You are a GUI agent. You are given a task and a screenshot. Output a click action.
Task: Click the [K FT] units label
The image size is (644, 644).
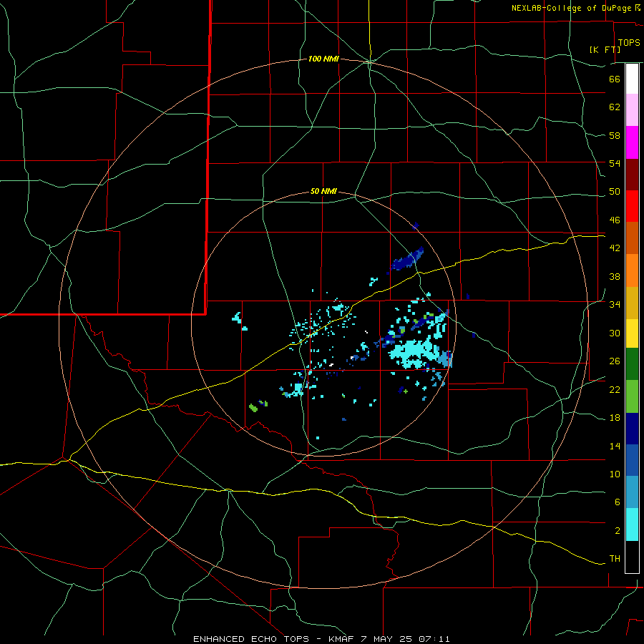pos(605,49)
